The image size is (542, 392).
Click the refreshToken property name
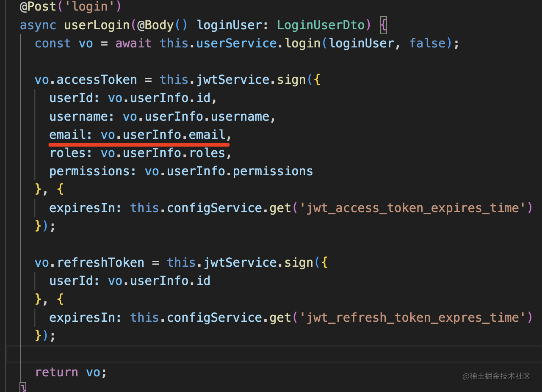(x=101, y=262)
